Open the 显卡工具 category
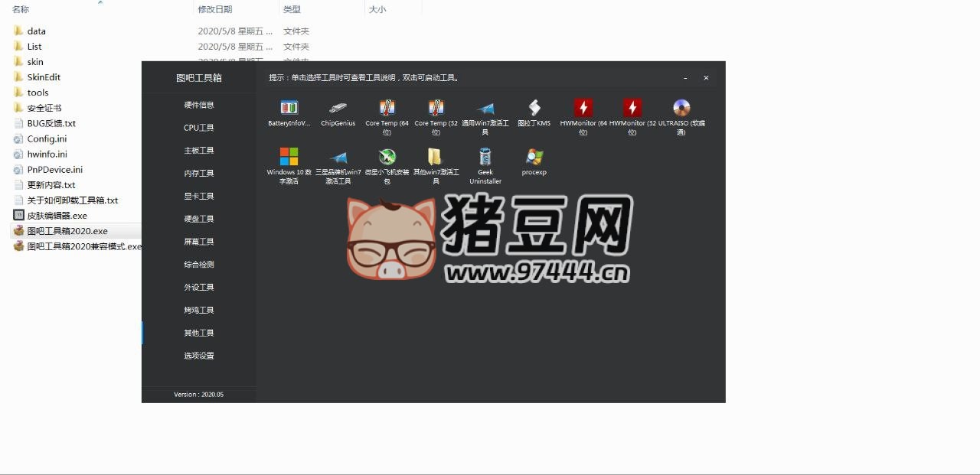The width and height of the screenshot is (980, 475). point(199,197)
